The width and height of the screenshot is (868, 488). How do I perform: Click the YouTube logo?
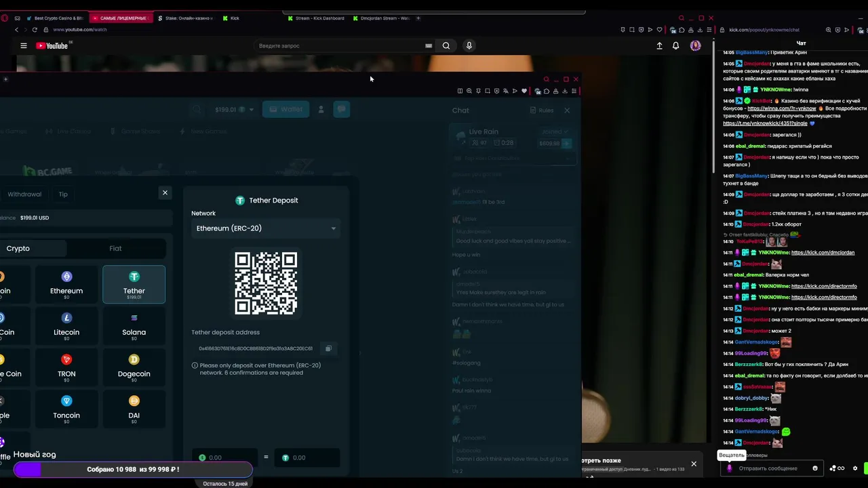point(52,45)
